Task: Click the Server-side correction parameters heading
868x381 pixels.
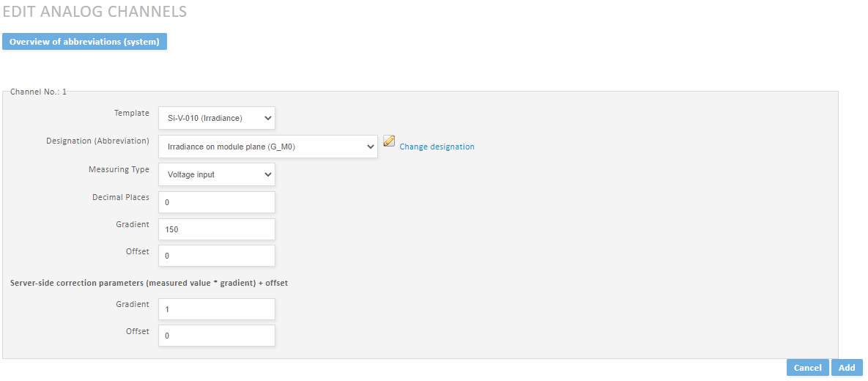Action: point(149,282)
